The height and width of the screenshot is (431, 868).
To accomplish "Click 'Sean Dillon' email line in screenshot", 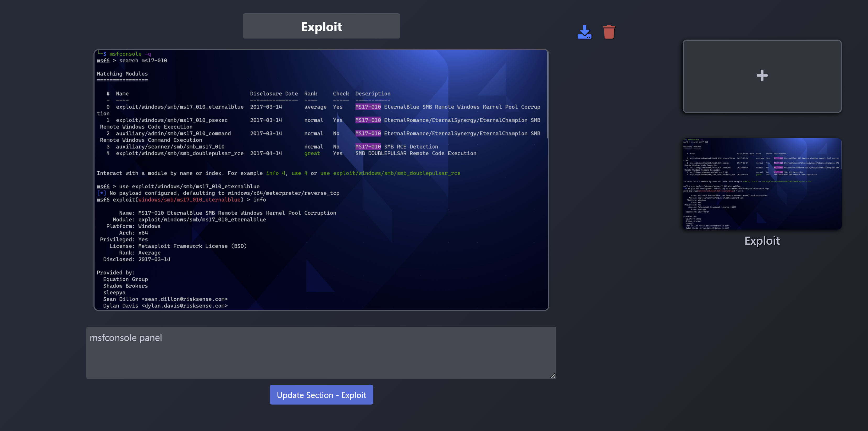I will tap(165, 299).
